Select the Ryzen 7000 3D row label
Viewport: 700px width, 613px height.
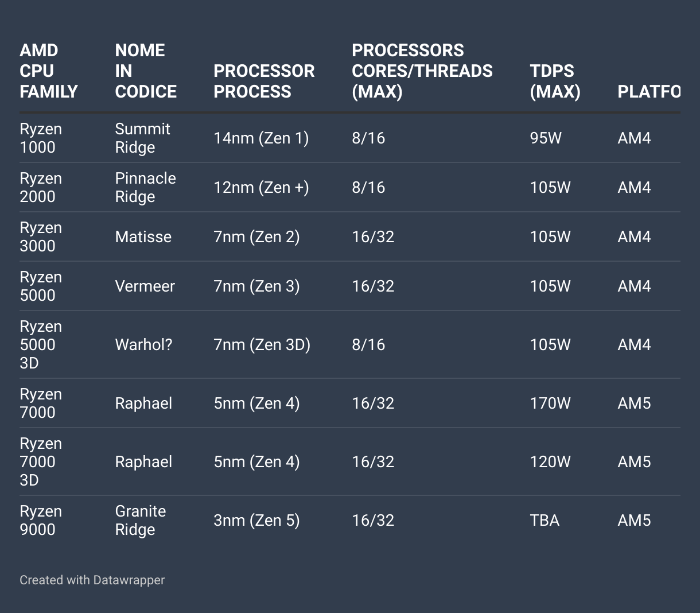click(x=40, y=461)
